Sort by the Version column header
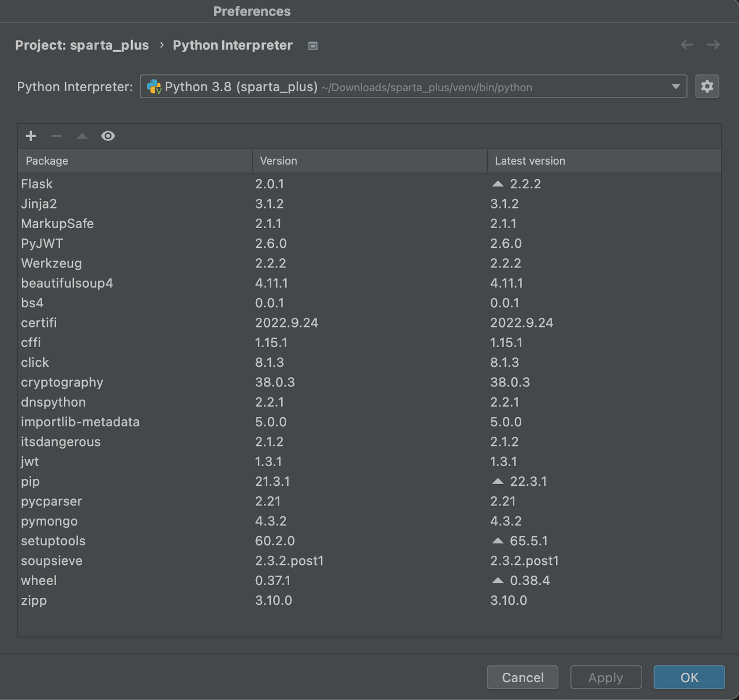 [x=369, y=161]
